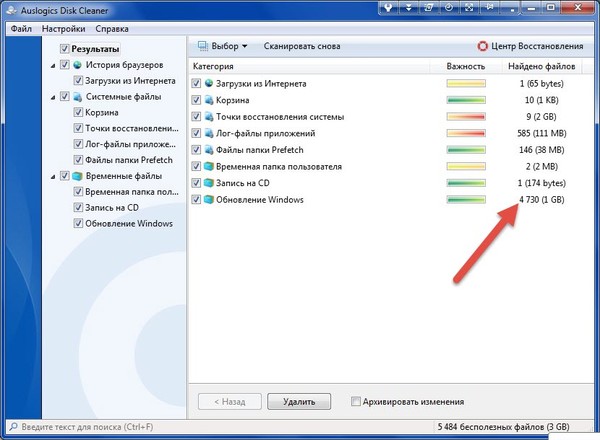Click icon of Файлы папки Prefetch row
The image size is (600, 440).
tap(209, 150)
